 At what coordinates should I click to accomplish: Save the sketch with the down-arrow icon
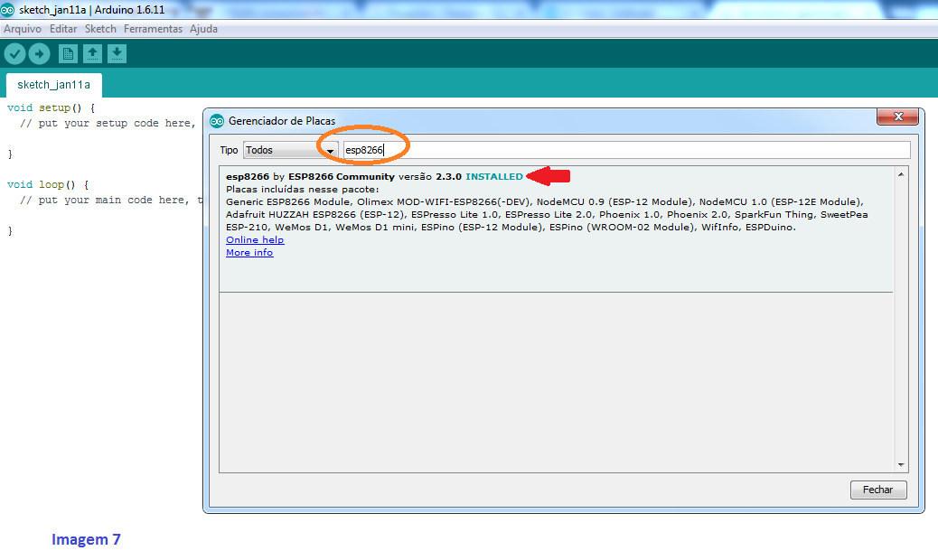coord(117,54)
